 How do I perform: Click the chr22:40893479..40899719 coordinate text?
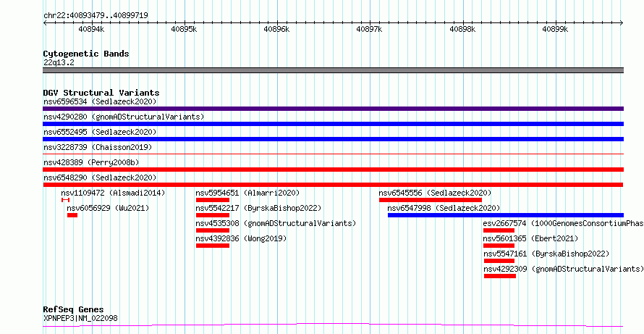(96, 16)
